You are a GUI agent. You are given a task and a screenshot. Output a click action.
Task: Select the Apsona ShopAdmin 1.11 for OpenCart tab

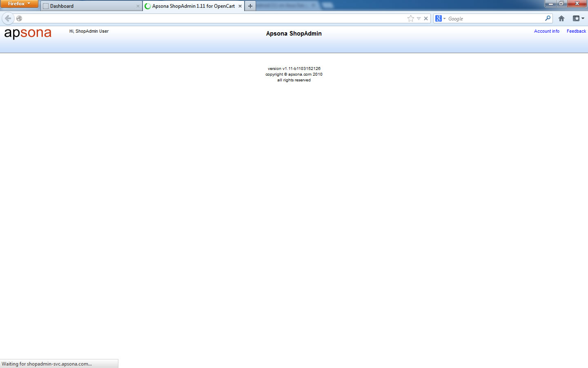194,6
